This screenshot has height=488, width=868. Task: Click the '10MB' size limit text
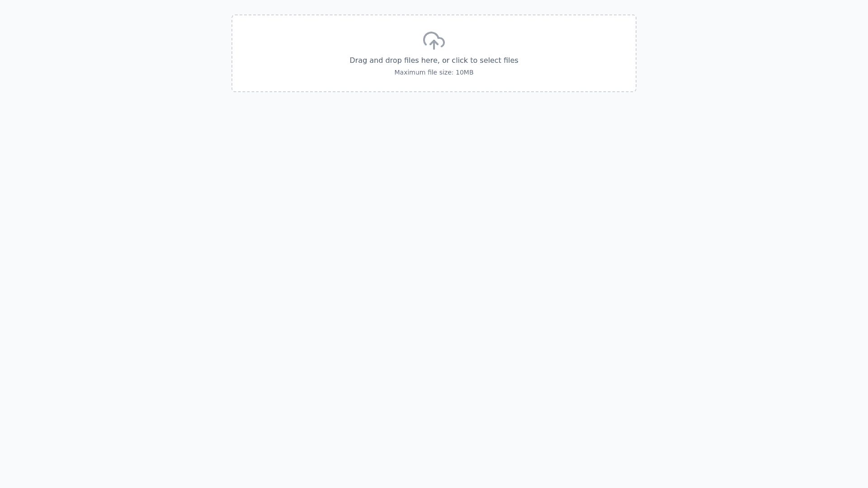click(465, 72)
